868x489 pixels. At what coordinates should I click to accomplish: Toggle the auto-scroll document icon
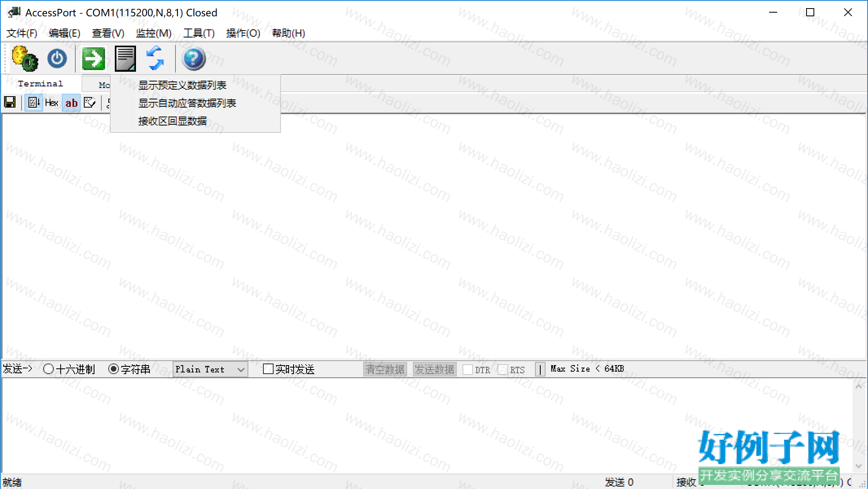(x=34, y=102)
